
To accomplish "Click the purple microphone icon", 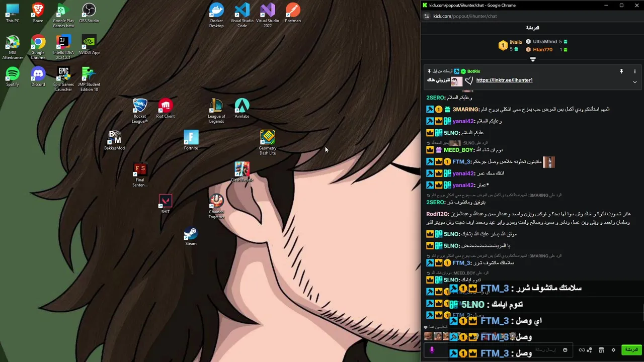I will tap(432, 350).
